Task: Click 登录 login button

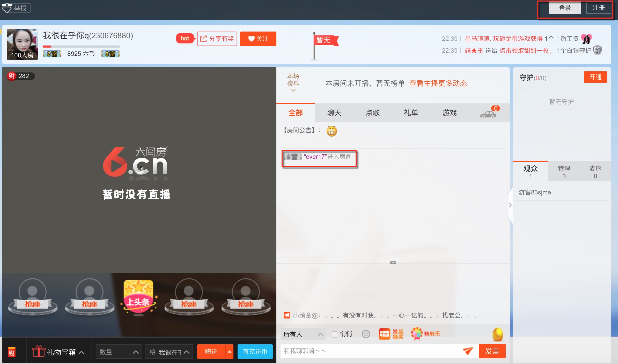Action: click(565, 8)
